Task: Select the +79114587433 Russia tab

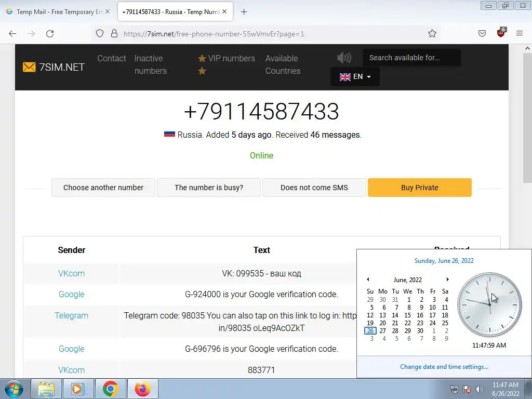Action: (175, 12)
